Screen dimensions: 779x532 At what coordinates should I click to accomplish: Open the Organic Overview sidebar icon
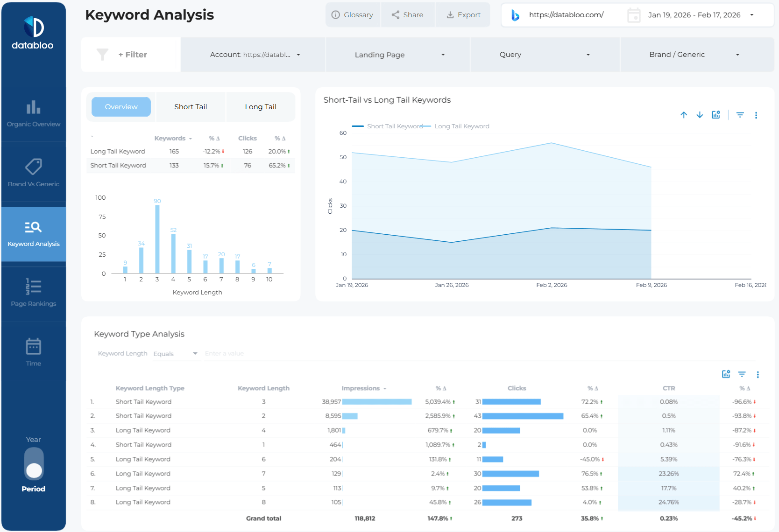[x=33, y=108]
